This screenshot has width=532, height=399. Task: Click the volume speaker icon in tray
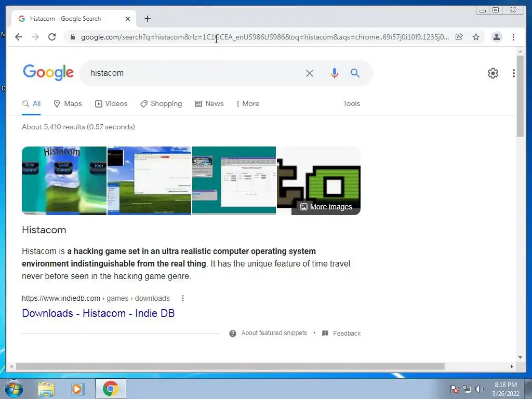[480, 389]
